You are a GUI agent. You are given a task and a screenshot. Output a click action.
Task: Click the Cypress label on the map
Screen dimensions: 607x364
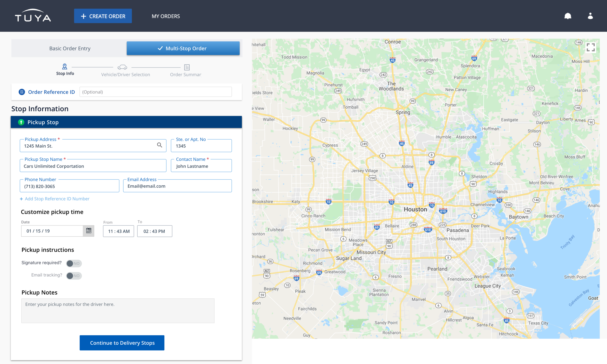(x=330, y=145)
